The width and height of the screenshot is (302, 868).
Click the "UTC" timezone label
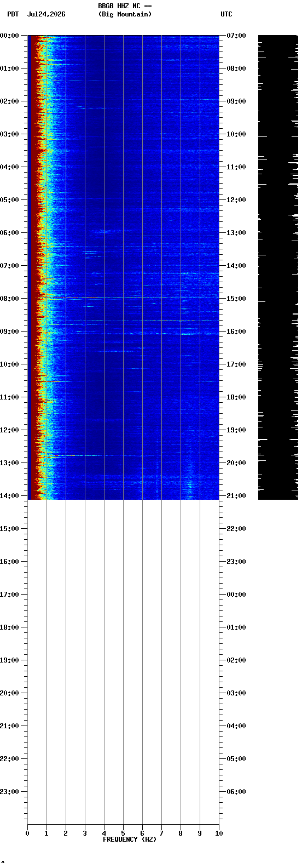[226, 14]
